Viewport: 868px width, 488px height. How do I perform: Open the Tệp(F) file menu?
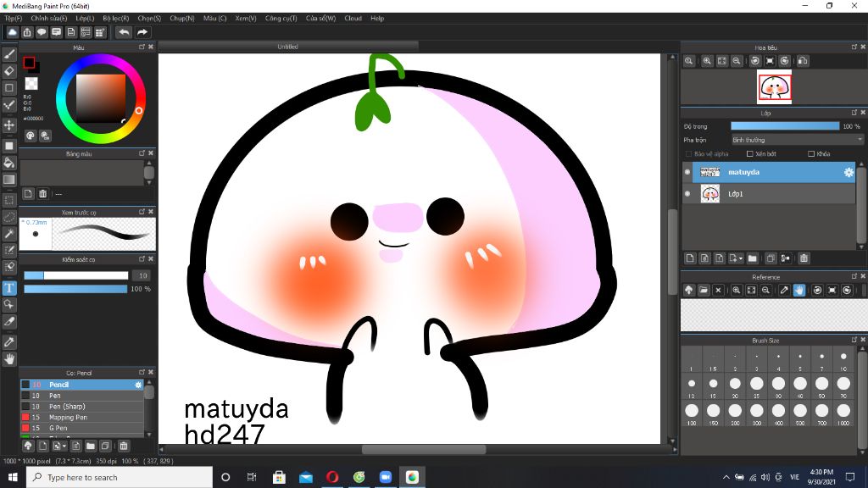[14, 19]
